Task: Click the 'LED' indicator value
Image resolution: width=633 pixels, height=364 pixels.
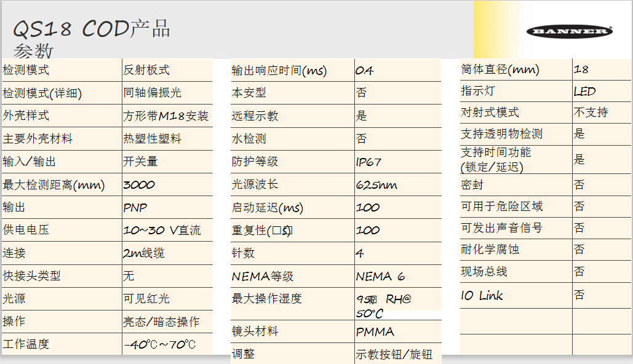Action: tap(584, 92)
